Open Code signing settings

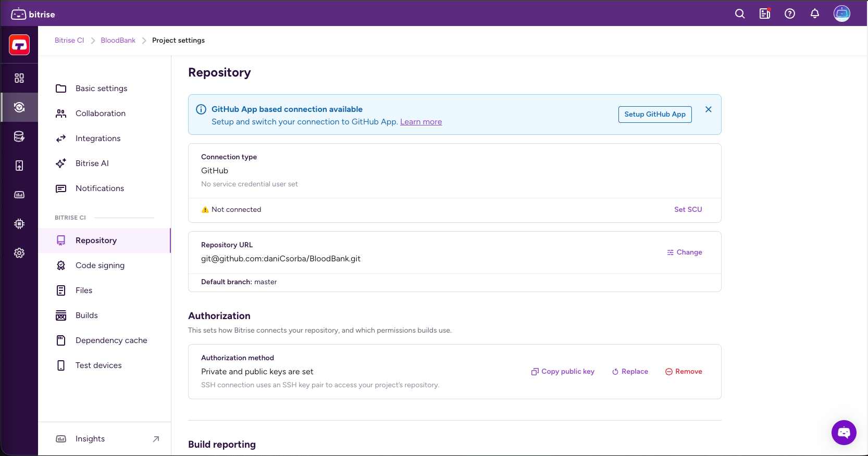(105, 265)
